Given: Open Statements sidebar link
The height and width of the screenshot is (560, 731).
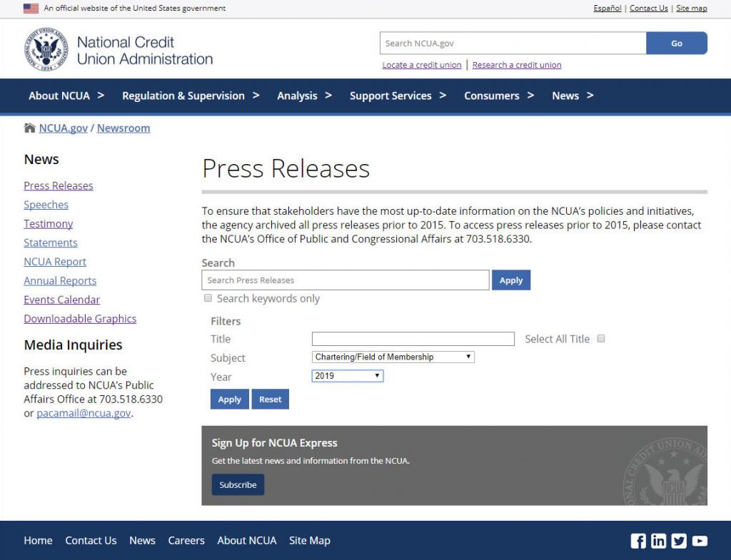Looking at the screenshot, I should click(51, 243).
